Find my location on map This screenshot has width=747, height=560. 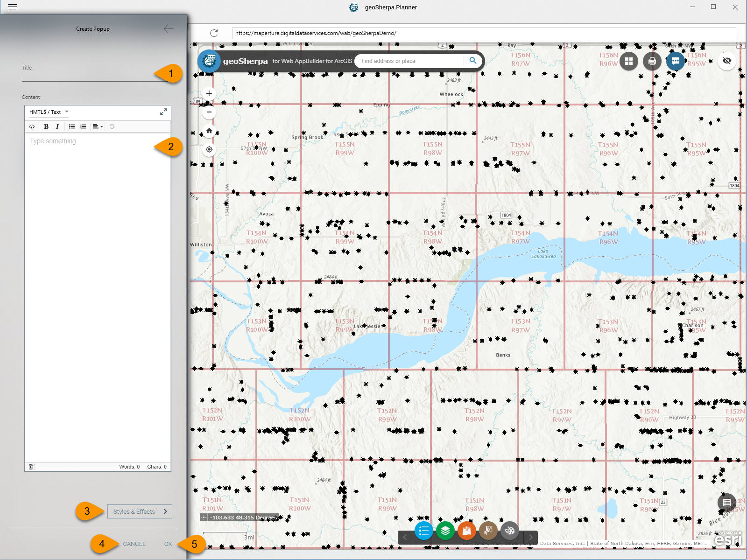pos(209,149)
